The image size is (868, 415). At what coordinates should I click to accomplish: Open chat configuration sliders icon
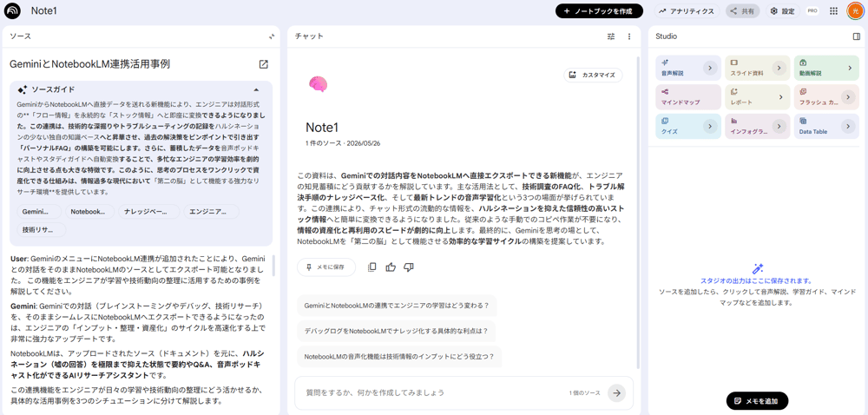(611, 36)
